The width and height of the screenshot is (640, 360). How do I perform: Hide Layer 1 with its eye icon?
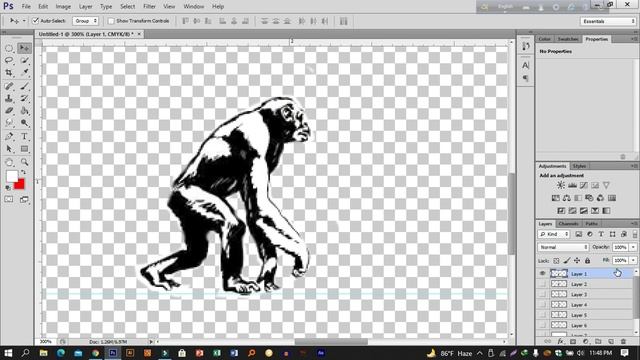(x=542, y=273)
